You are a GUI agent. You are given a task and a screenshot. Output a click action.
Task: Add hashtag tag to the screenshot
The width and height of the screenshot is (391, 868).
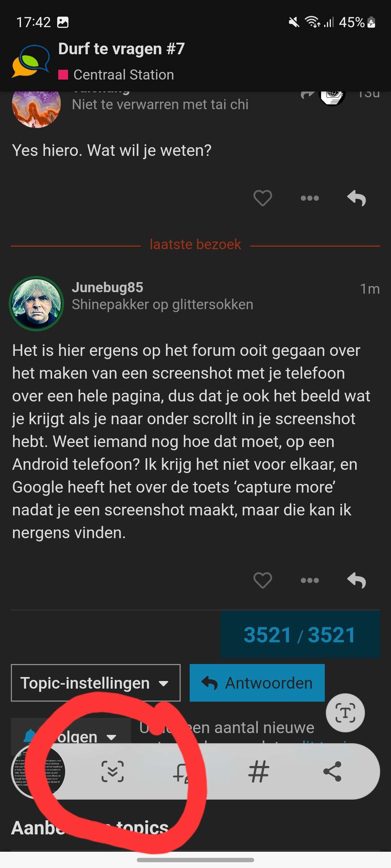259,771
